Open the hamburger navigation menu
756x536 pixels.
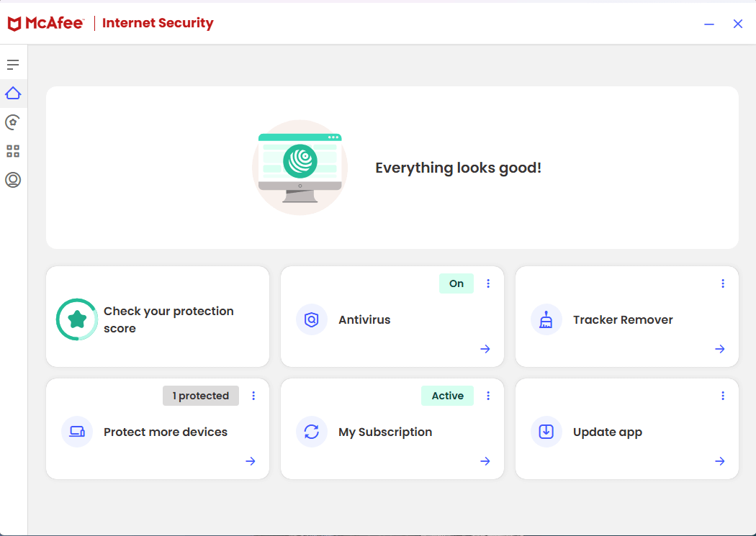(13, 63)
